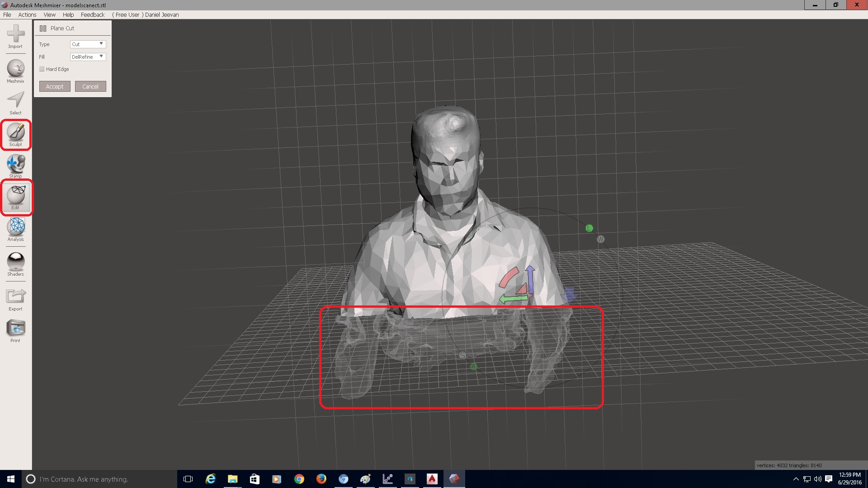
Task: Open the Feedback menu
Action: click(x=93, y=15)
